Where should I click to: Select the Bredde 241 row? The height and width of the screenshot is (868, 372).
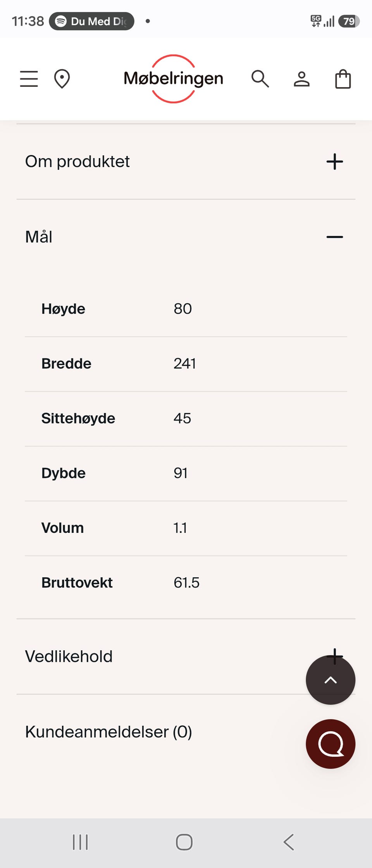coord(186,364)
